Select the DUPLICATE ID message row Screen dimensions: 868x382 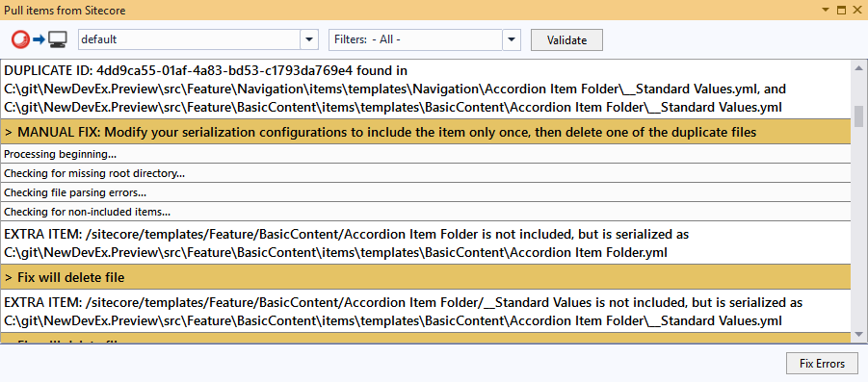point(426,89)
